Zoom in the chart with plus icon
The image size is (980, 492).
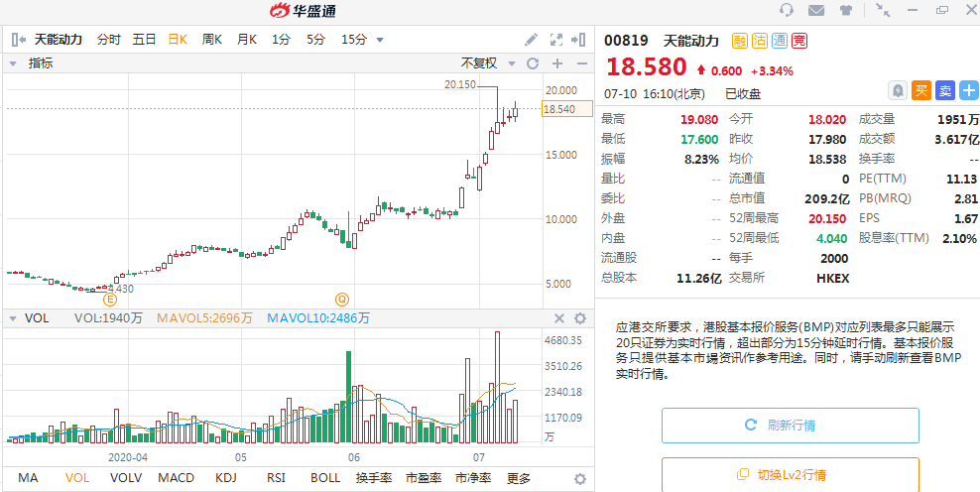point(557,63)
